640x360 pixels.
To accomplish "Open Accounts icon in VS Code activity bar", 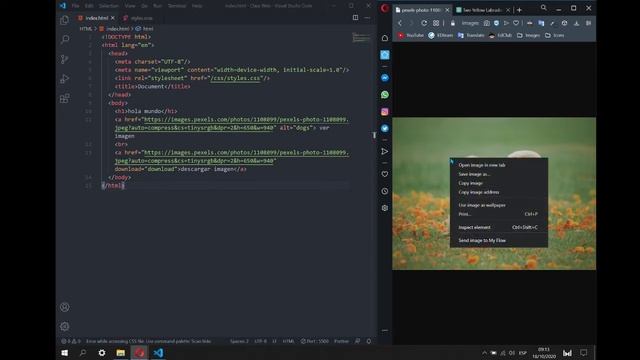I will (64, 307).
